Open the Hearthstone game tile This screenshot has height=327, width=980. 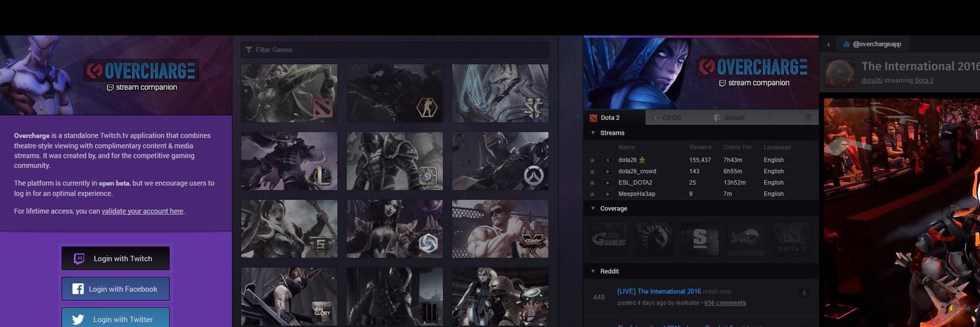pos(395,161)
